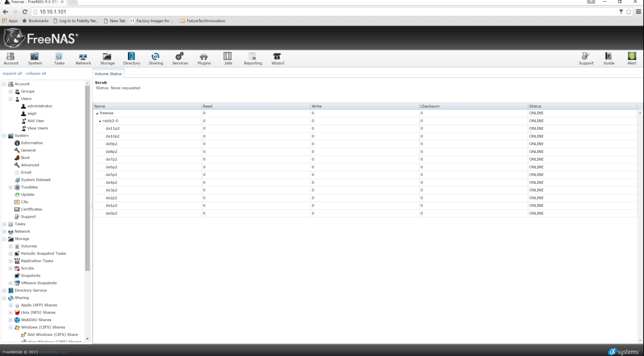Open System Dataset in the tree
This screenshot has height=356, width=644.
[x=32, y=180]
